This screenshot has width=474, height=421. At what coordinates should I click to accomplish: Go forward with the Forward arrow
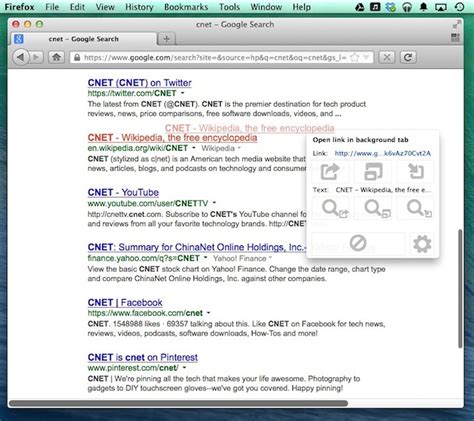pyautogui.click(x=36, y=58)
